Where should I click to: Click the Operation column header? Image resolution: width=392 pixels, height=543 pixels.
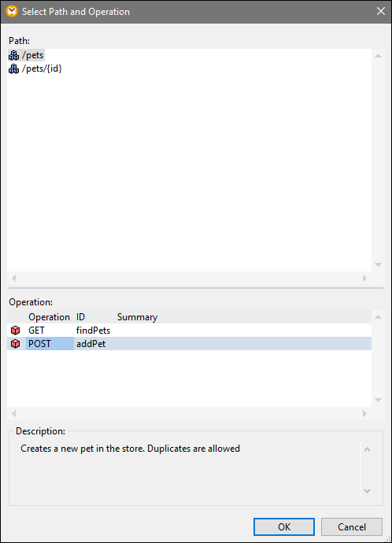point(49,317)
